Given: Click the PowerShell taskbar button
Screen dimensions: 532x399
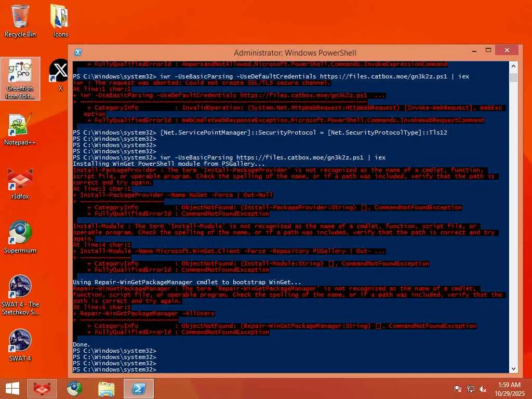Looking at the screenshot, I should pyautogui.click(x=138, y=389).
